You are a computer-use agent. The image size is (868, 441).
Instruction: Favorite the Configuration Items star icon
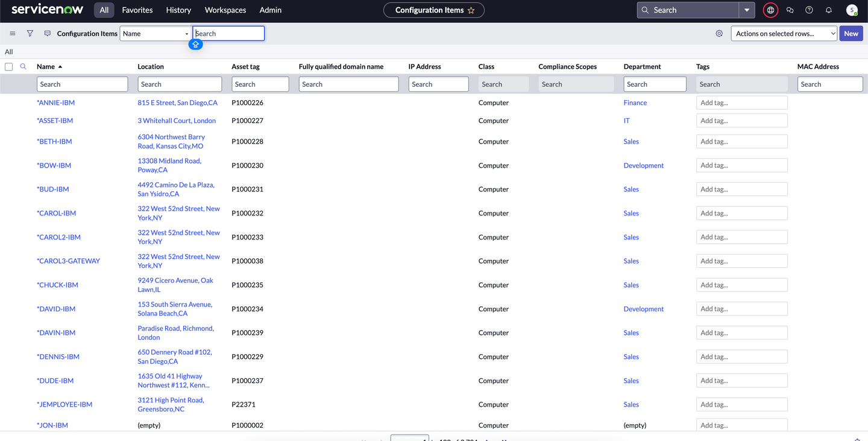(x=471, y=10)
